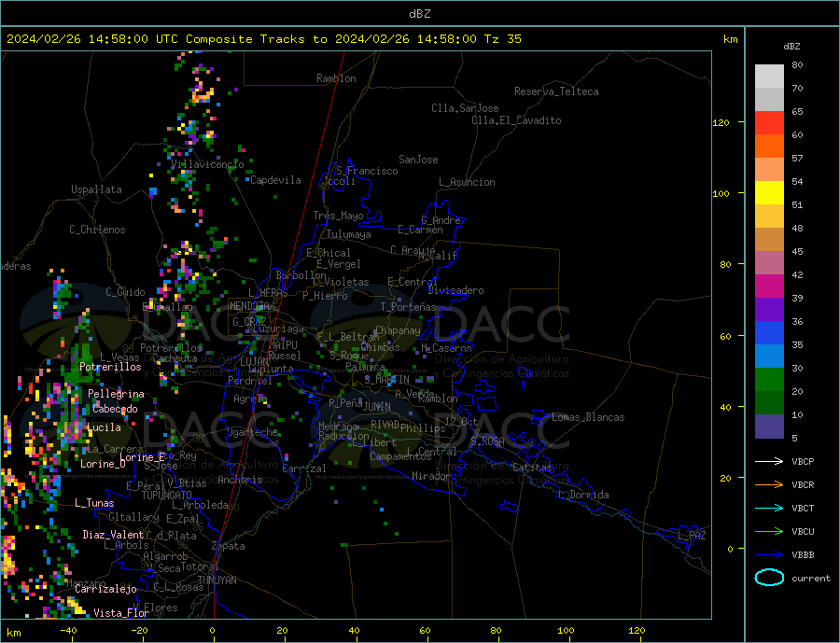Viewport: 840px width, 643px height.
Task: Select the dark green 10-20 dBZ swatch
Action: point(769,402)
